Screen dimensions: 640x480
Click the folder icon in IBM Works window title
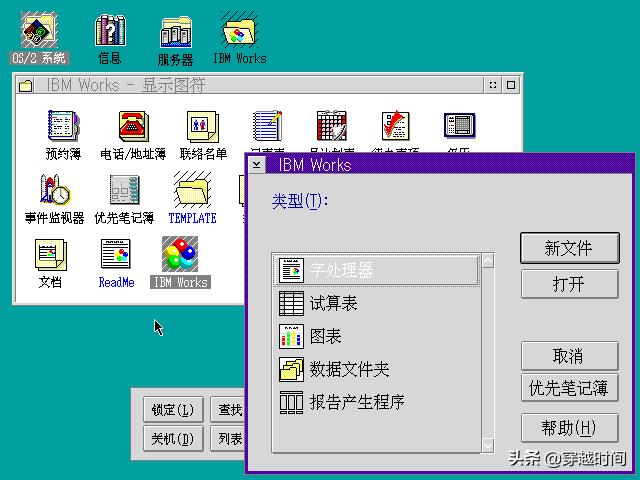pos(25,85)
